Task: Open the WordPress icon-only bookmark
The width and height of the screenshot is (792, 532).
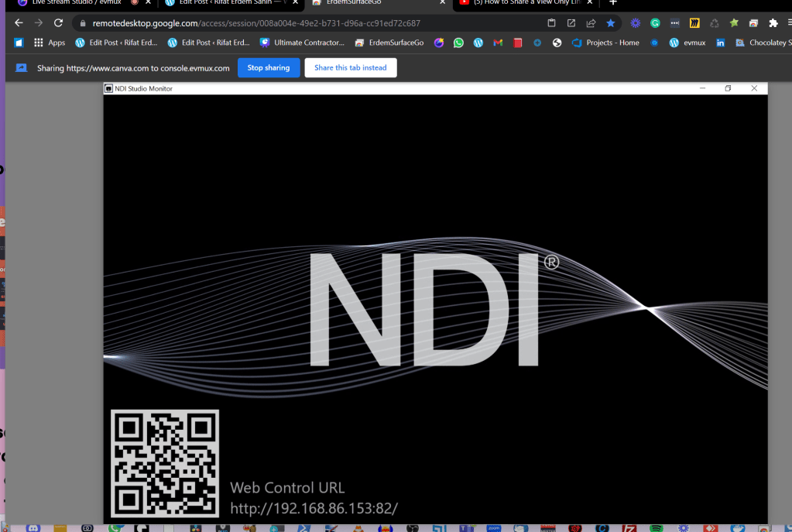Action: click(478, 43)
